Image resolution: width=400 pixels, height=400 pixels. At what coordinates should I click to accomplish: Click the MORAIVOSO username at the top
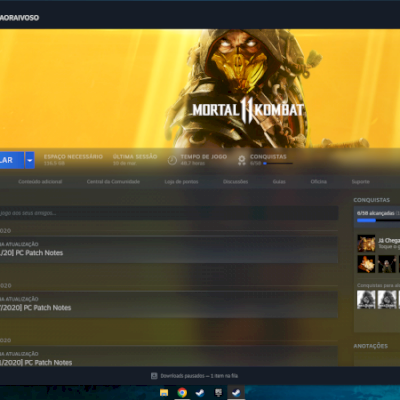19,18
